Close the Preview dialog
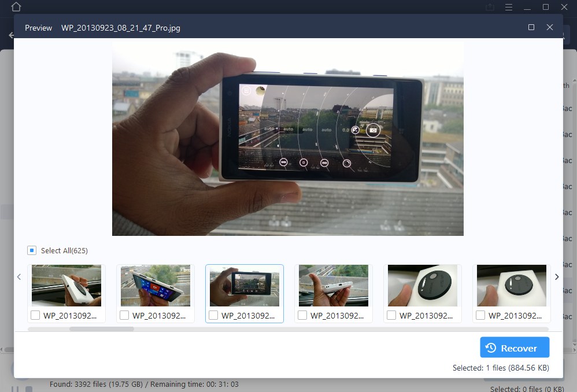The height and width of the screenshot is (392, 577). pos(550,27)
